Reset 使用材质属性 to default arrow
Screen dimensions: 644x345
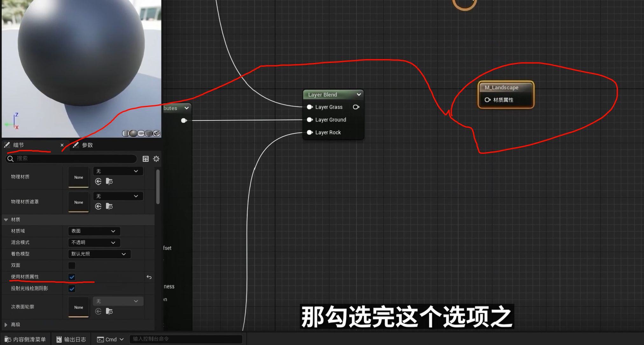tap(149, 277)
